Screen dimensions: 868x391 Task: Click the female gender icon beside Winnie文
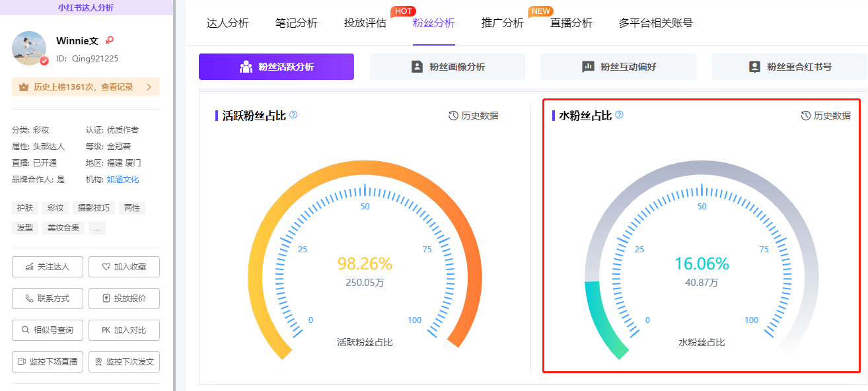point(110,41)
